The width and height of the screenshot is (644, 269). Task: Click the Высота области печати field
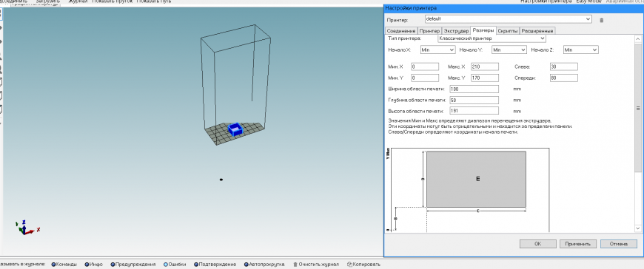[x=474, y=111]
